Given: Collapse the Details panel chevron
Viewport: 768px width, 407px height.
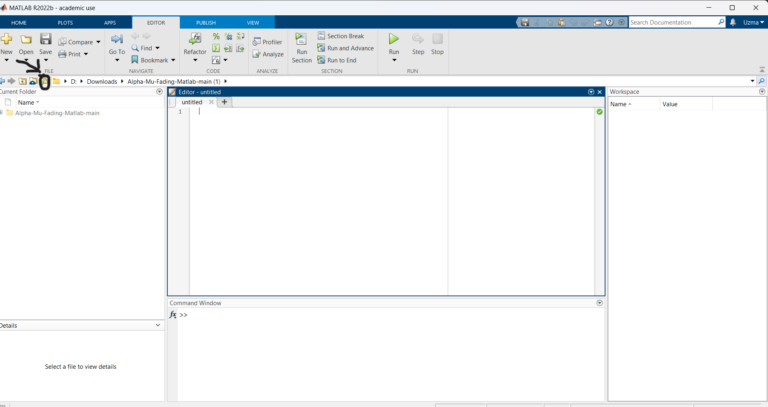Looking at the screenshot, I should pos(158,325).
